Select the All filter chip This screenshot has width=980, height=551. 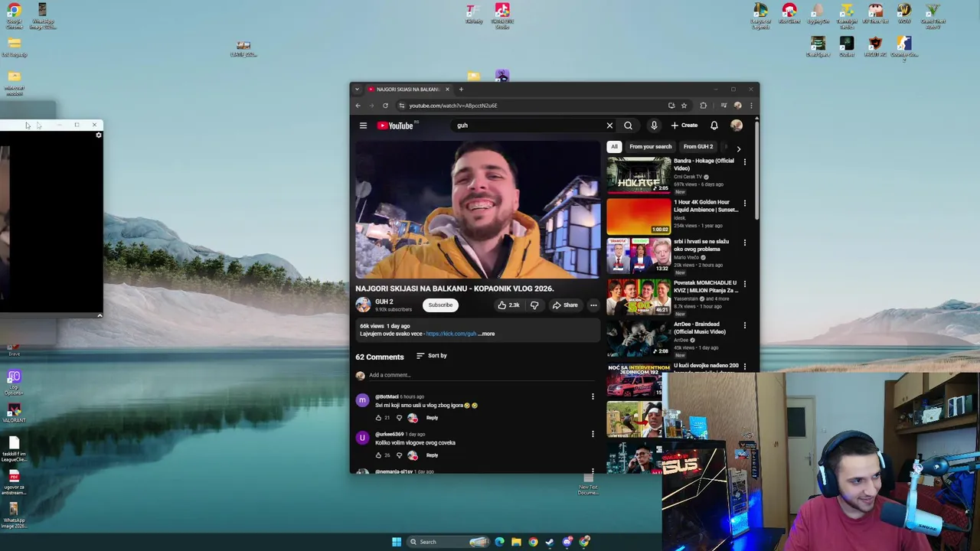pos(614,146)
